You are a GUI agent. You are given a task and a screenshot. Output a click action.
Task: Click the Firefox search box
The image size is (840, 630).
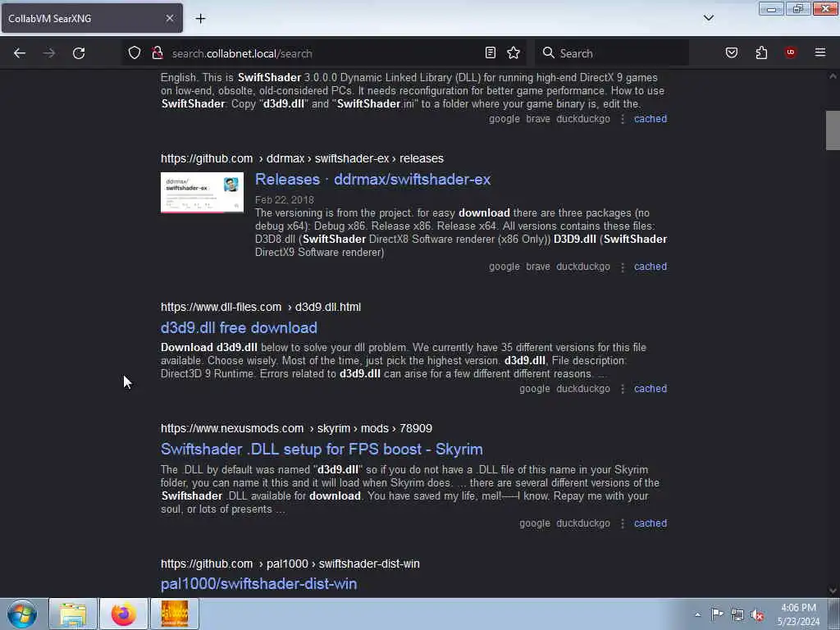(x=612, y=53)
